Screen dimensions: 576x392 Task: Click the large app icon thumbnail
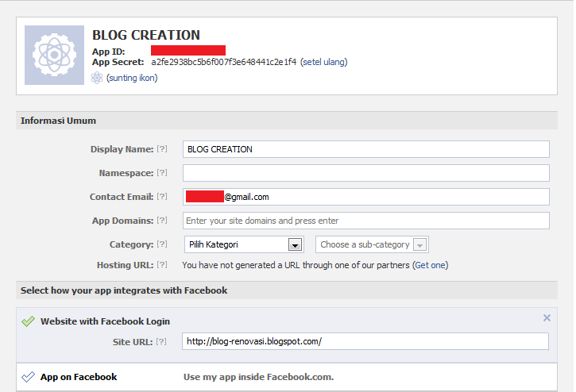point(54,55)
